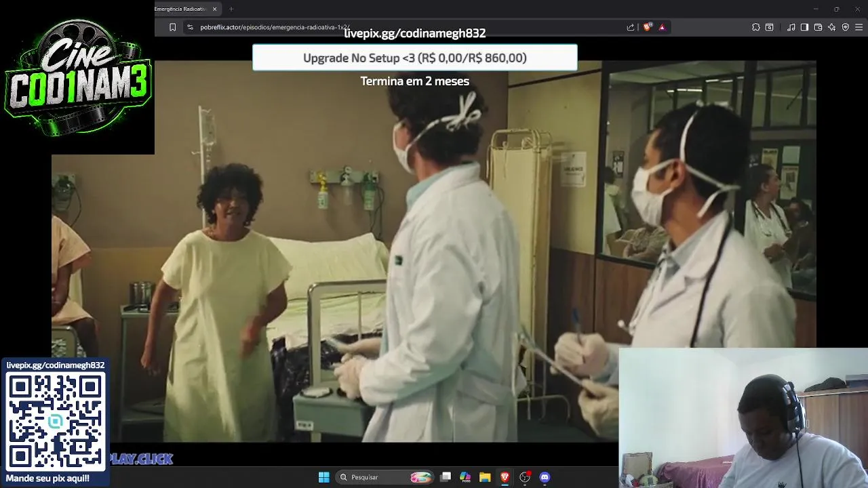Minimize the browser window

[816, 9]
